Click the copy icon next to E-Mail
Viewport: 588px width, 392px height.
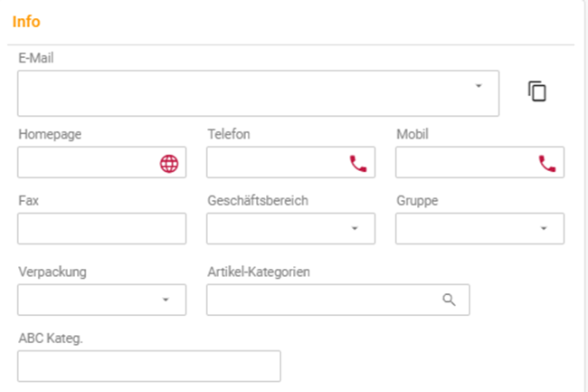tap(537, 91)
